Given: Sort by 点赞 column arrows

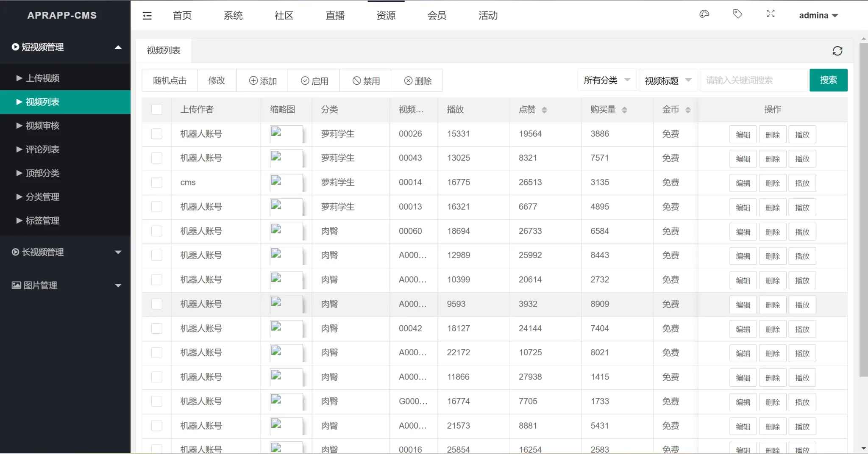Looking at the screenshot, I should (544, 110).
